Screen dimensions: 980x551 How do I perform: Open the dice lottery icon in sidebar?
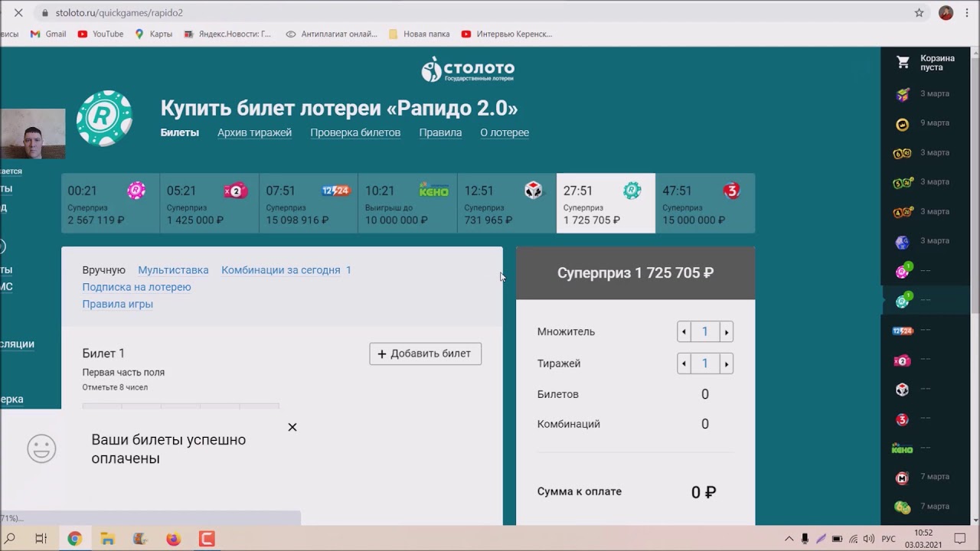pyautogui.click(x=903, y=389)
